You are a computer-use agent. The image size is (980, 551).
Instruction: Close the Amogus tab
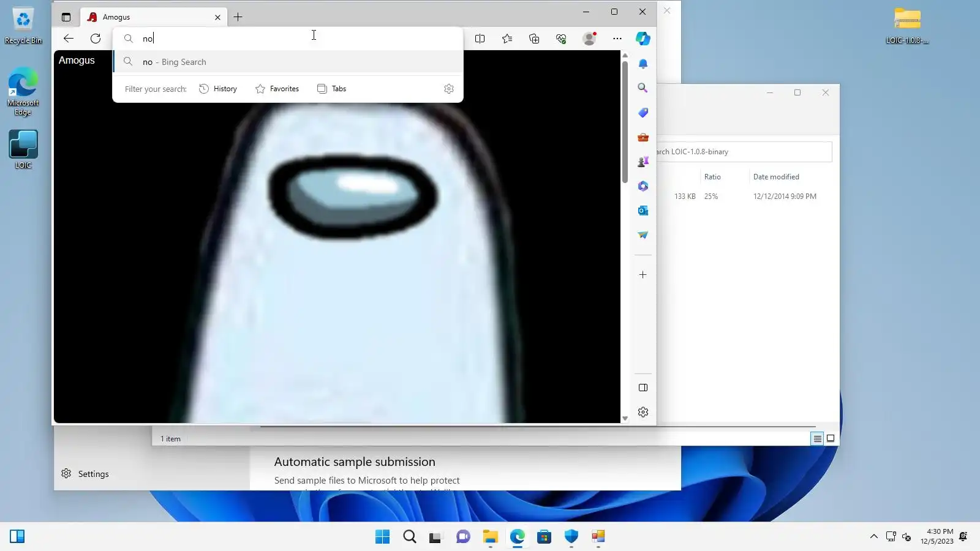217,17
